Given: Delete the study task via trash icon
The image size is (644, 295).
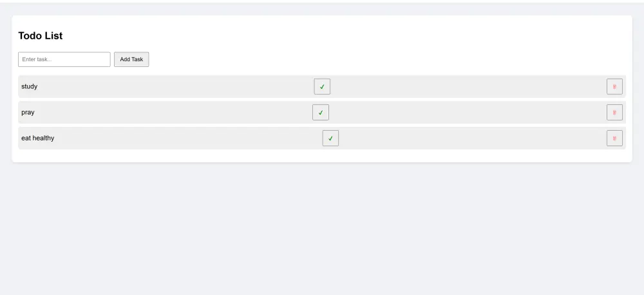Looking at the screenshot, I should click(x=614, y=86).
